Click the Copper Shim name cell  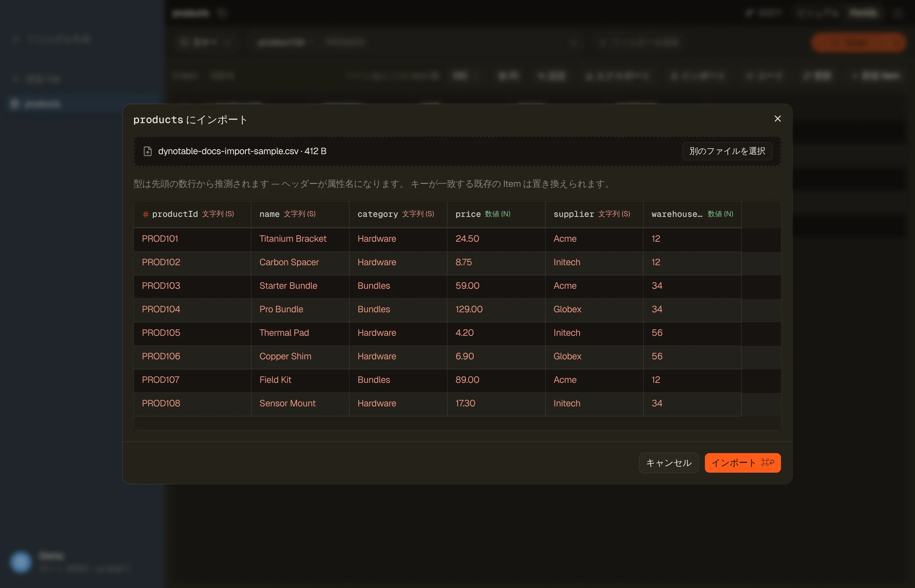pos(300,357)
